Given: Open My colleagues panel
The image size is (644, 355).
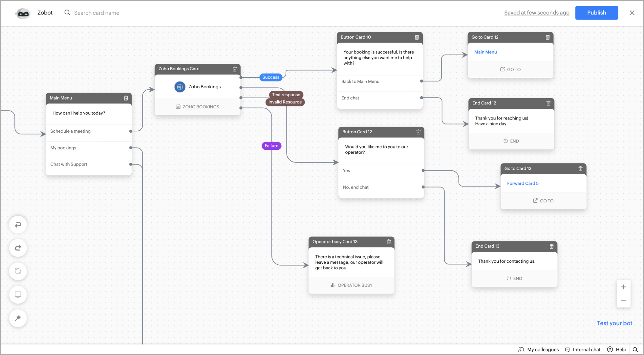Looking at the screenshot, I should point(539,349).
